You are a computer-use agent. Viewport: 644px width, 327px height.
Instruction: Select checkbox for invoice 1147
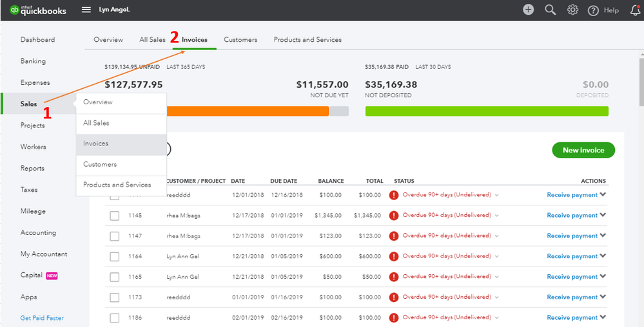coord(115,236)
